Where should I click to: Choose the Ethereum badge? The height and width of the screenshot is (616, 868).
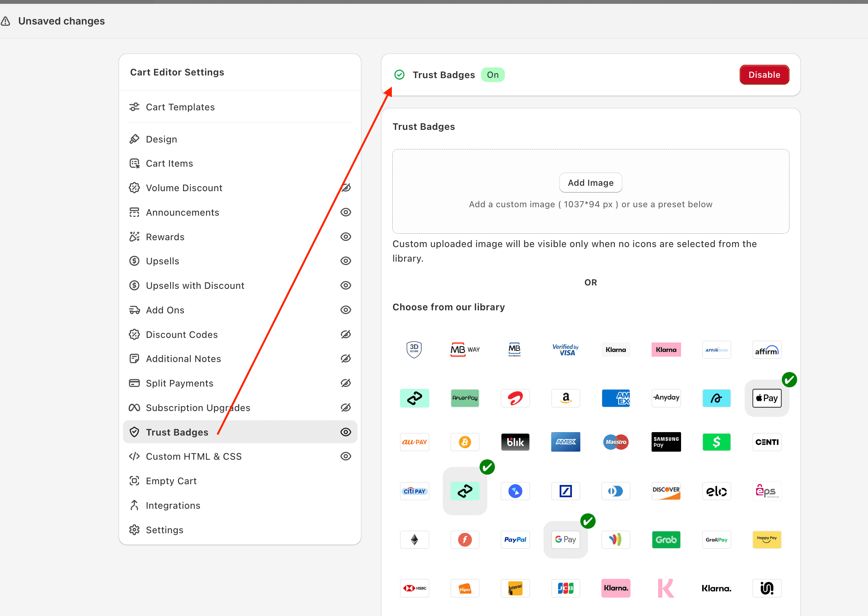coord(414,540)
